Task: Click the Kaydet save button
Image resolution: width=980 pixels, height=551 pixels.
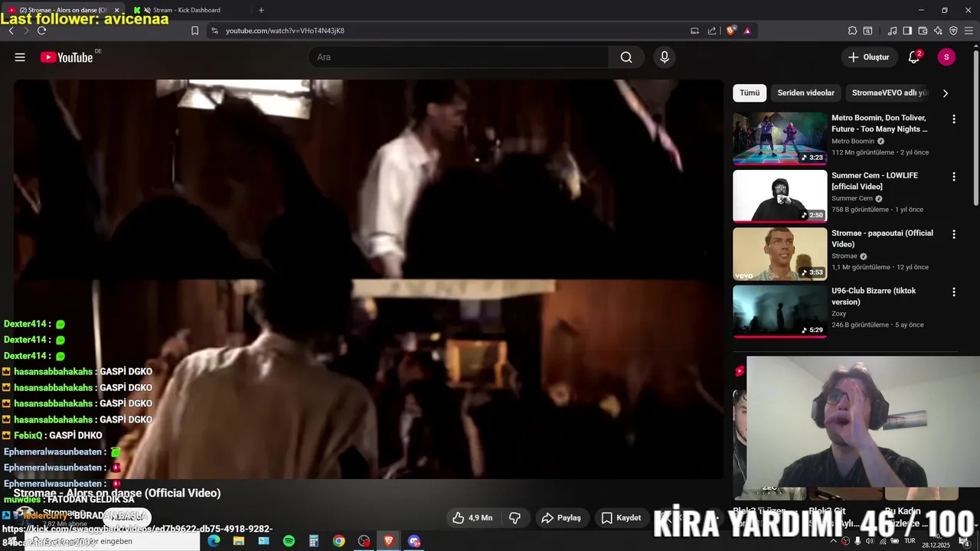Action: coord(621,518)
